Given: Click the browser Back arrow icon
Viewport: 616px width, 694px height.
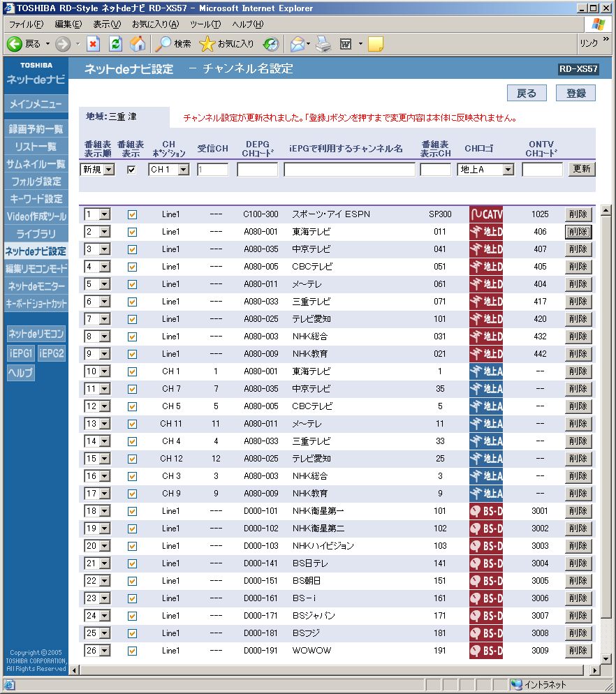Looking at the screenshot, I should (14, 44).
